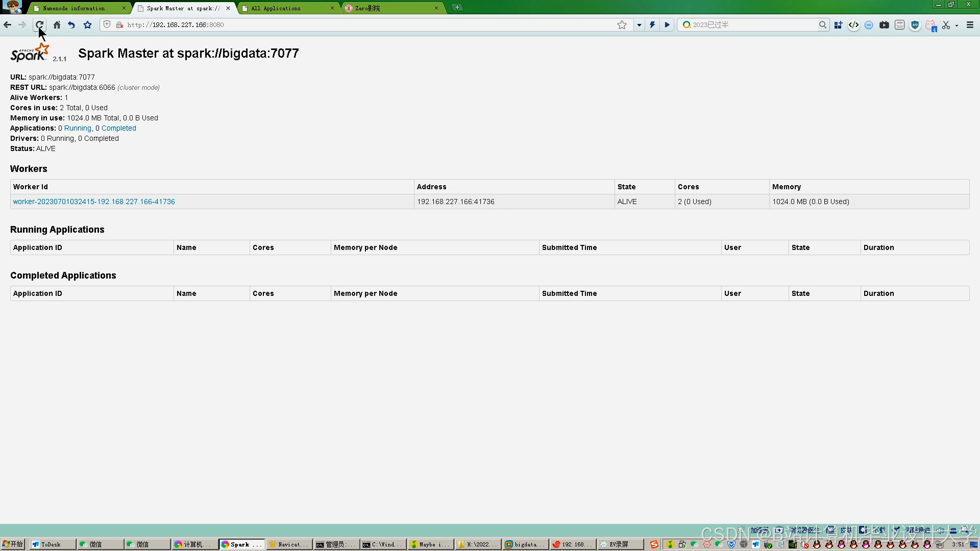The image size is (980, 551).
Task: Click the blue undo-close-tab arrow
Action: click(71, 25)
